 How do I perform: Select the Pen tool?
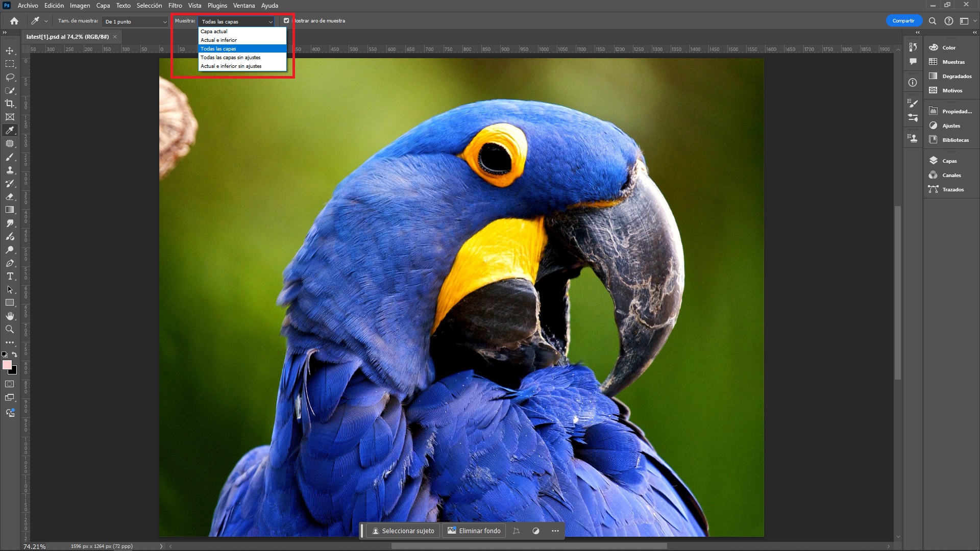[10, 263]
